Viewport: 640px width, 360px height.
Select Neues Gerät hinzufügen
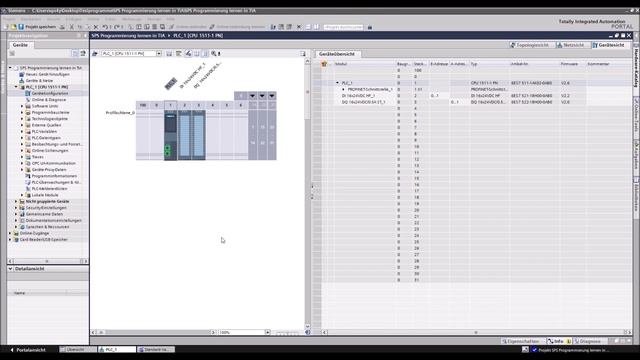coord(47,74)
